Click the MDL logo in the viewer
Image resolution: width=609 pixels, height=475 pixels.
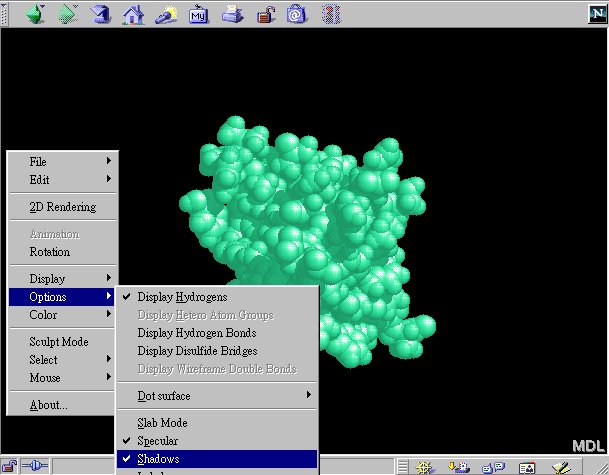tap(589, 446)
